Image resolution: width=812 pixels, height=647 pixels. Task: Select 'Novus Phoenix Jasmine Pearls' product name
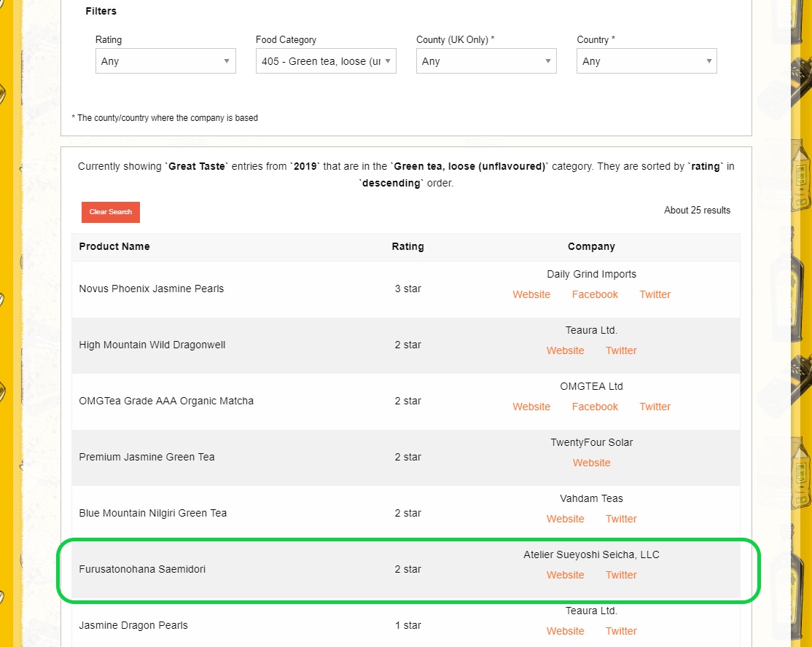tap(151, 289)
